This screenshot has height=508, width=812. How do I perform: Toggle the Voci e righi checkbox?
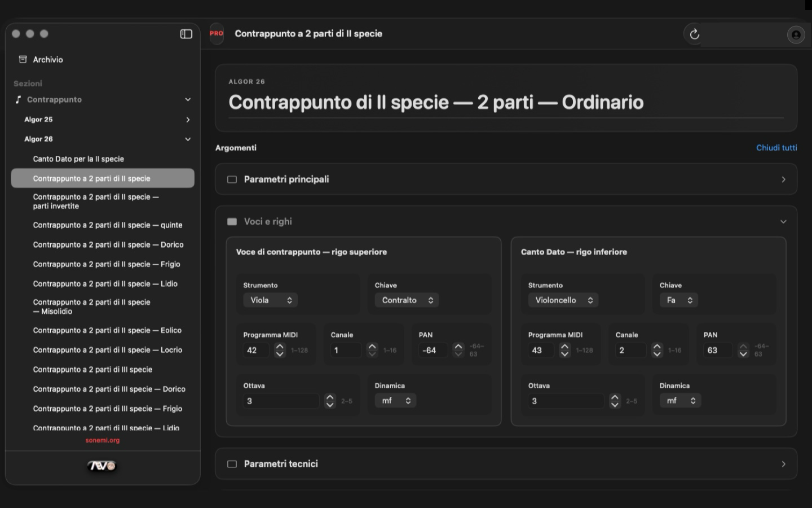pyautogui.click(x=232, y=222)
